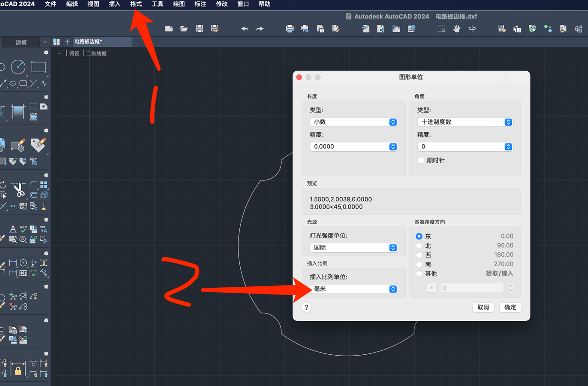588x386 pixels.
Task: Click the Undo arrow in toolbar
Action: coord(245,28)
